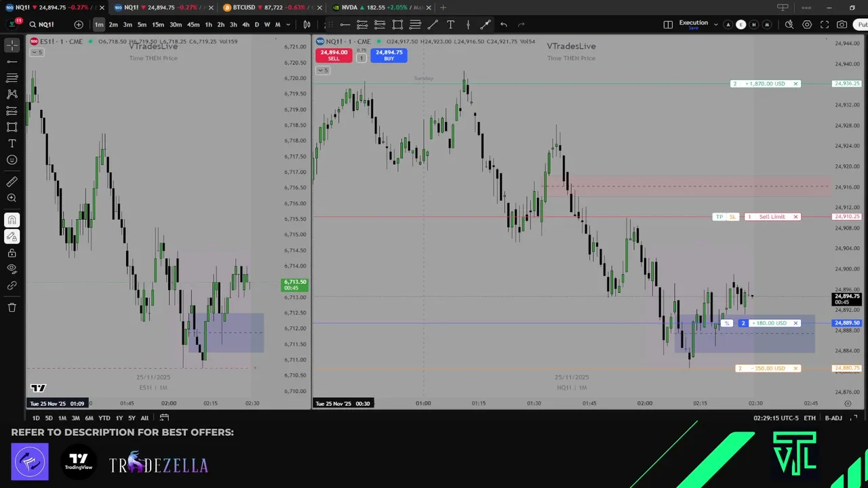Select the 1h timeframe
This screenshot has height=488, width=868.
(x=208, y=24)
